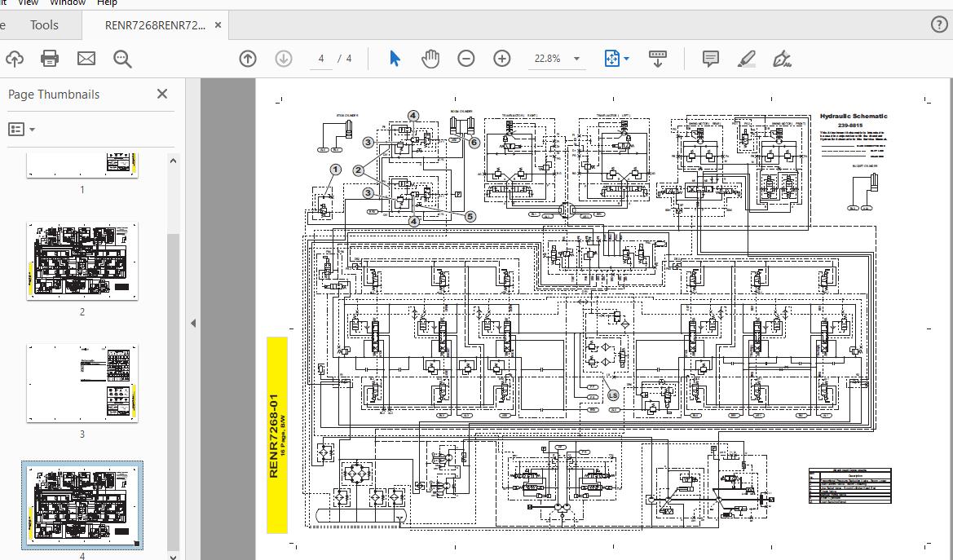Activate the selection arrow tool
This screenshot has width=953, height=560.
point(395,59)
